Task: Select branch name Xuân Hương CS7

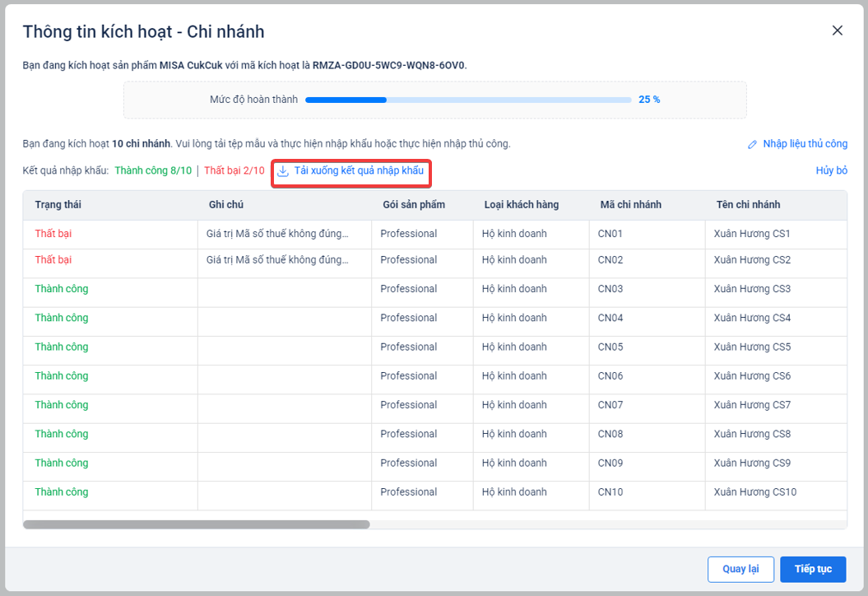Action: [x=752, y=405]
